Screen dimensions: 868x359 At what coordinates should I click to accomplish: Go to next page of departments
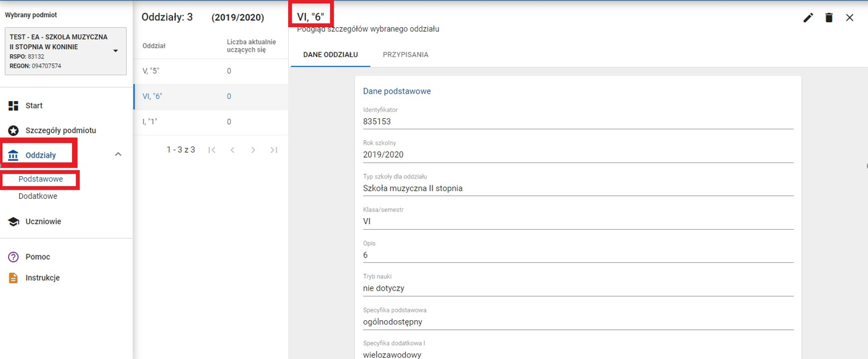[253, 150]
